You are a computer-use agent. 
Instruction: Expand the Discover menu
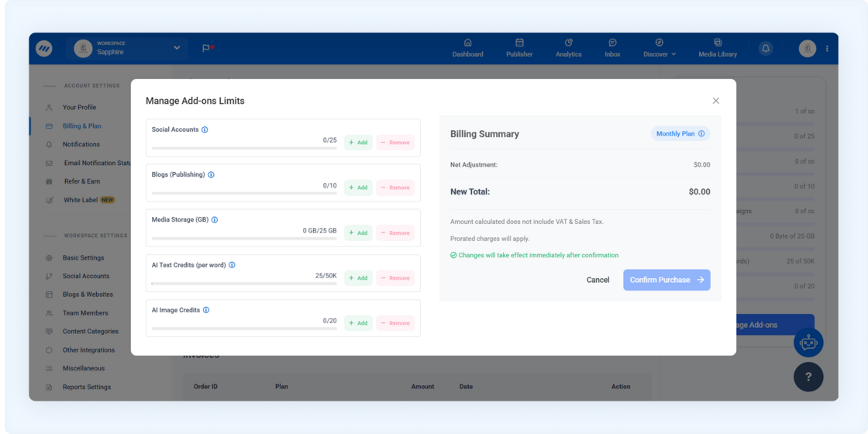click(660, 49)
